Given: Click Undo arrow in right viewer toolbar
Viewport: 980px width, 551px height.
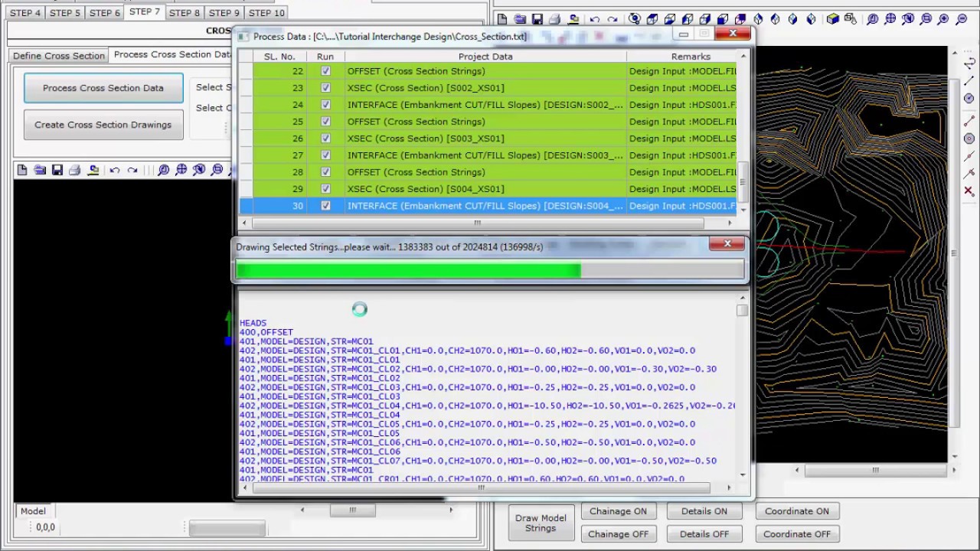Looking at the screenshot, I should point(595,19).
